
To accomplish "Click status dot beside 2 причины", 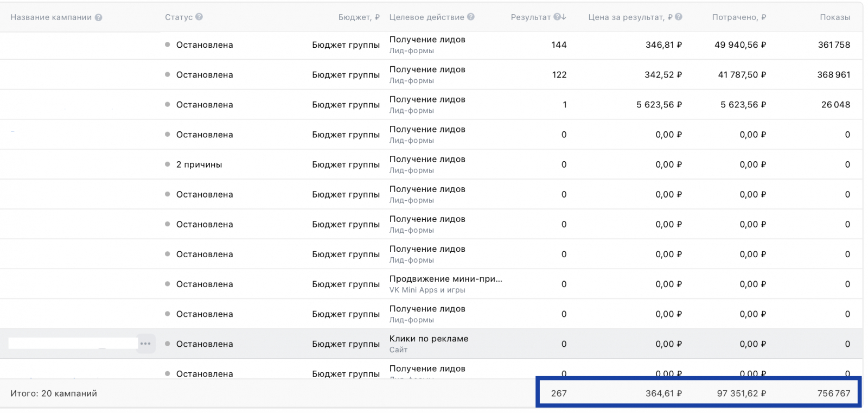I will (168, 164).
